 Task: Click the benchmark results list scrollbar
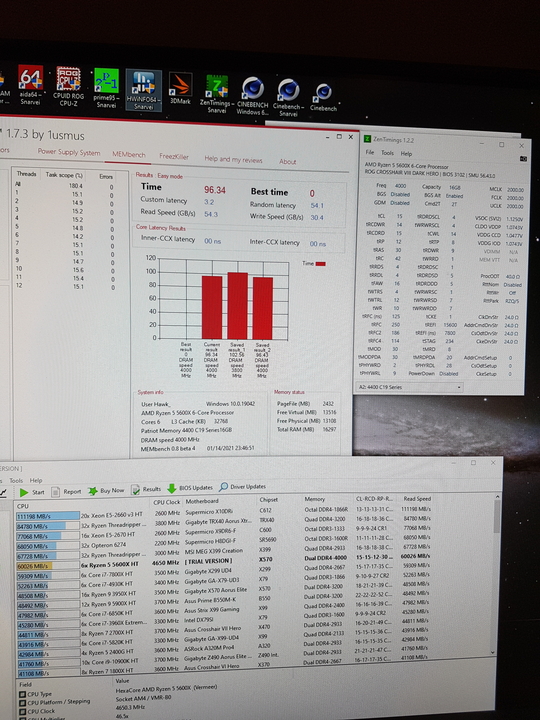(496, 574)
